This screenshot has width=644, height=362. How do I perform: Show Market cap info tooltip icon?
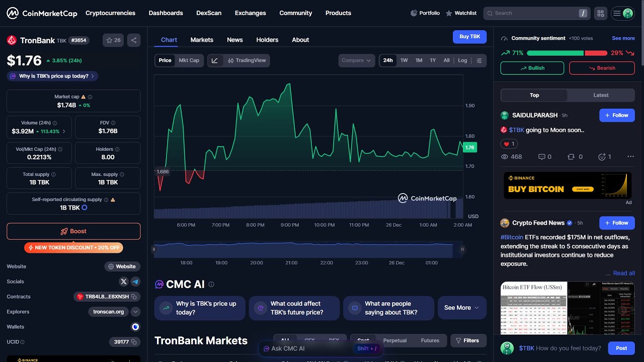pos(90,97)
